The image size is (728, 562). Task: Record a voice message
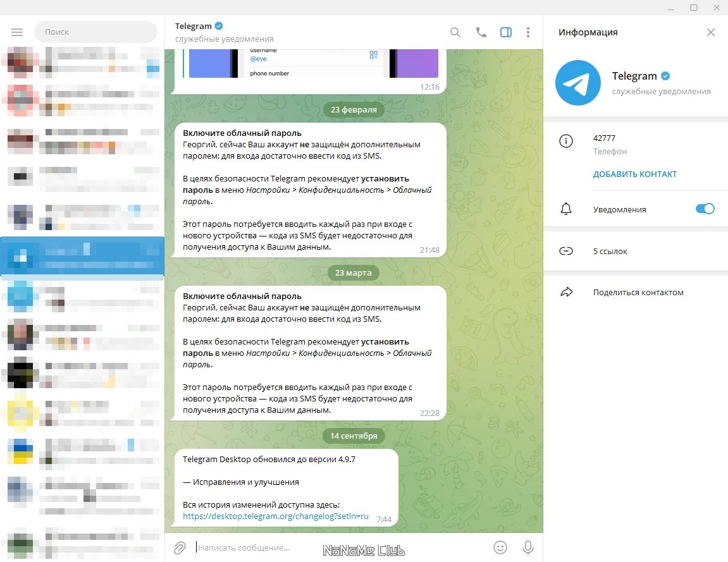pyautogui.click(x=528, y=547)
